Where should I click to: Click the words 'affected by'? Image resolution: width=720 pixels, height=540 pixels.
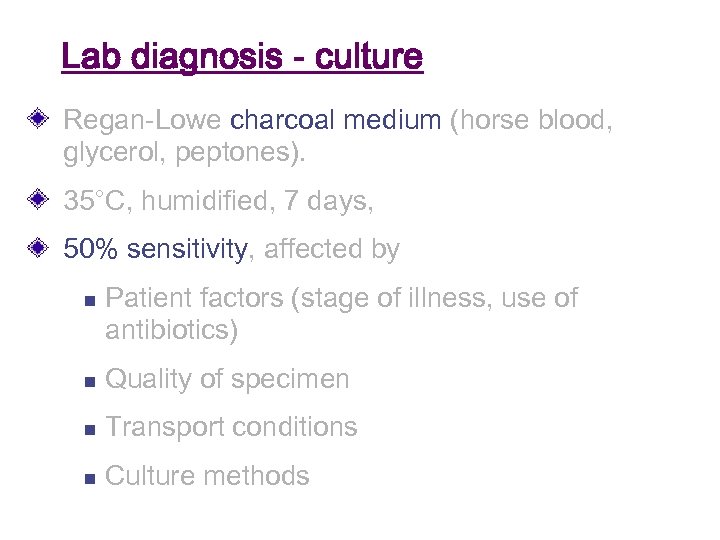(x=331, y=249)
